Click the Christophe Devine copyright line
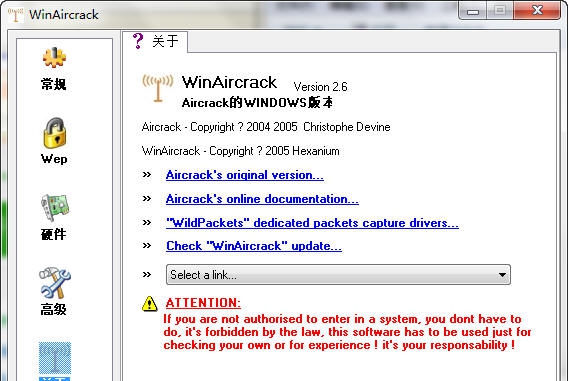Screen dimensions: 568x381 coord(266,127)
